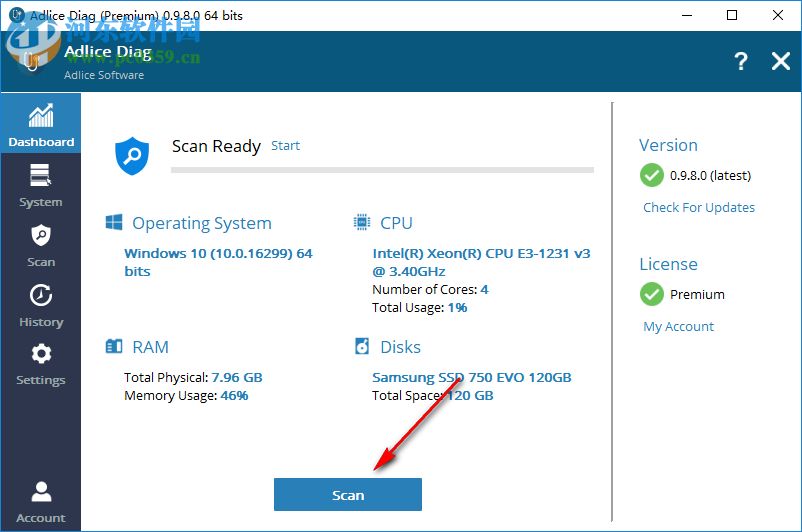Screen dimensions: 802x532
Task: Click the RAM memory icon
Action: pos(114,346)
